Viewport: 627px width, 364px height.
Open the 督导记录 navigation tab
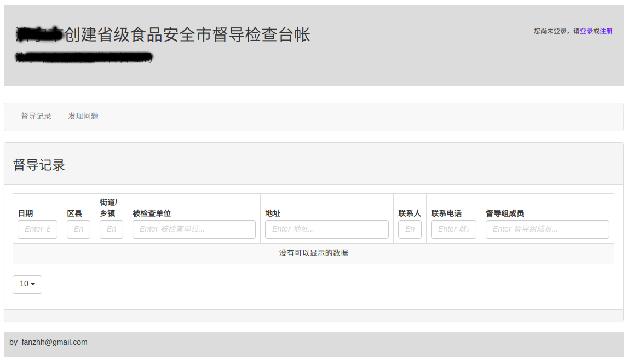point(36,116)
